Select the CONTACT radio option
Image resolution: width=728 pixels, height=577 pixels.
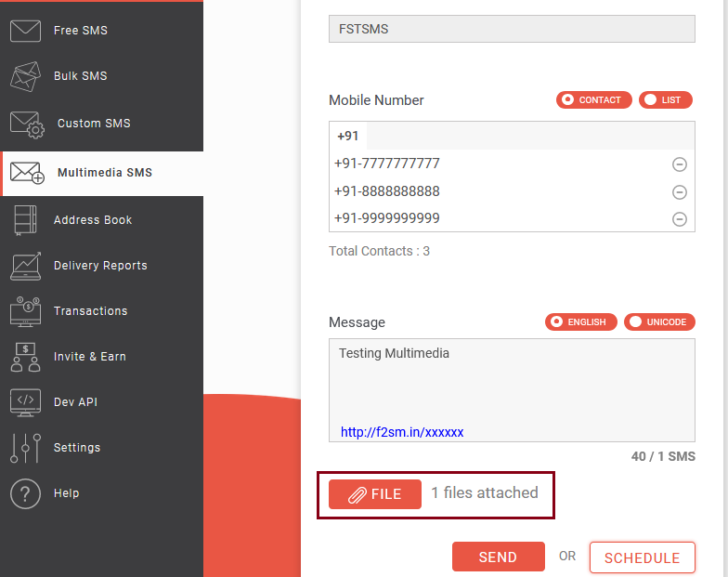pos(594,100)
